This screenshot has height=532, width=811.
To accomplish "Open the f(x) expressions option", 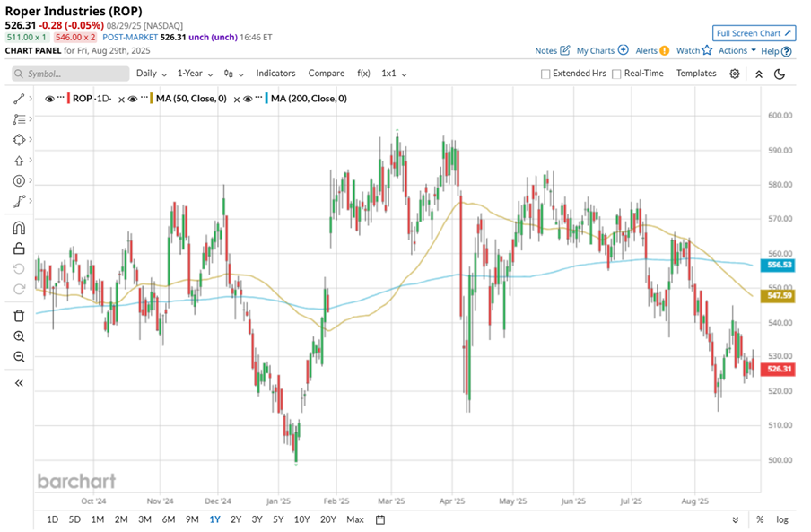I will 363,74.
